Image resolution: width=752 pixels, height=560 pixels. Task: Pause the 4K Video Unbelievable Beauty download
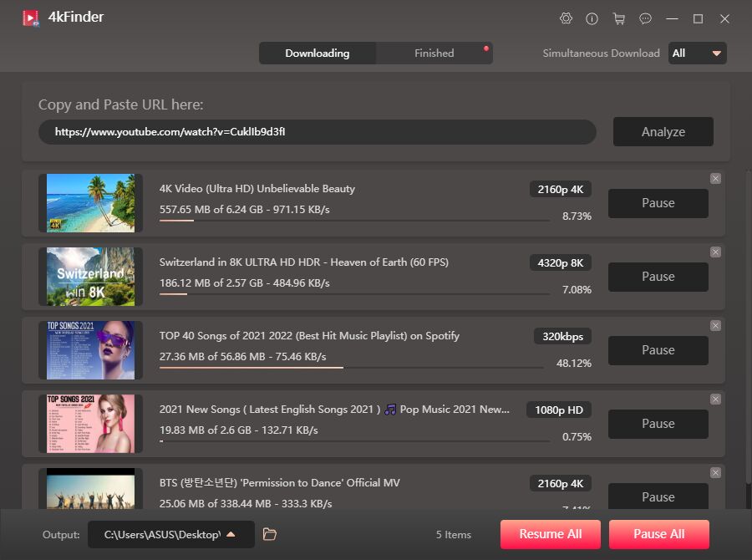(x=658, y=203)
